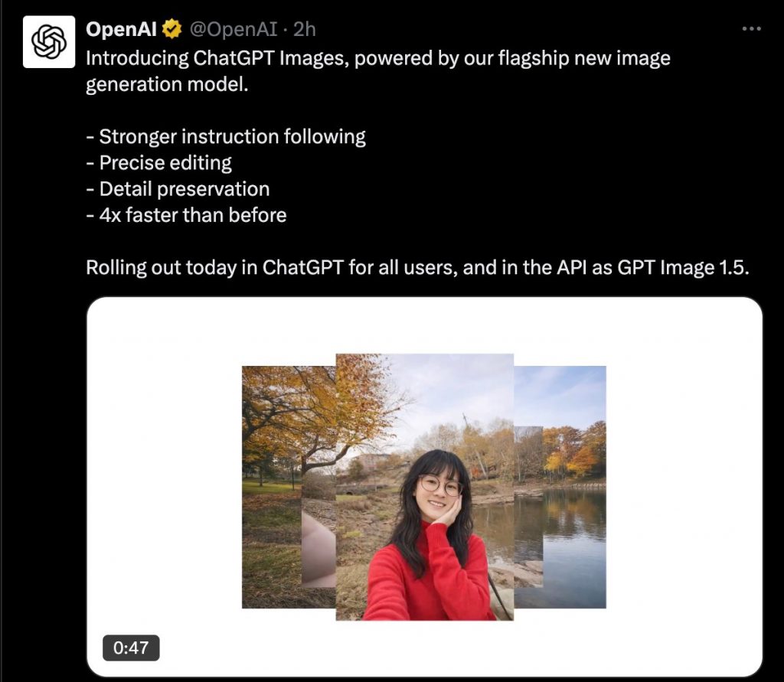Play video via the center selfie photo
This screenshot has height=682, width=784.
(424, 487)
